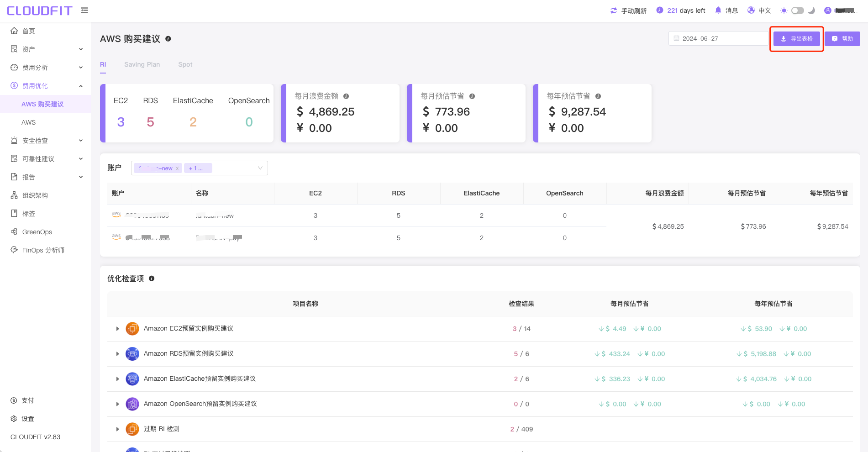Click the OpenSearch count 0 in summary card
Image resolution: width=868 pixels, height=452 pixels.
pos(249,122)
